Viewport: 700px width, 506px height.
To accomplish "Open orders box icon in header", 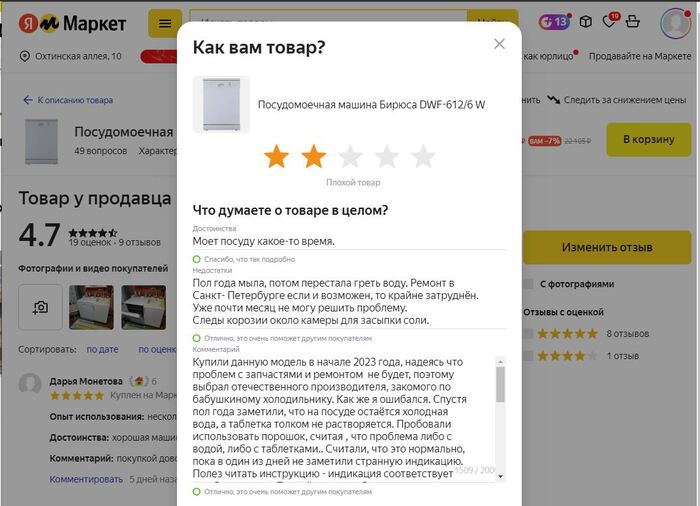I will (585, 21).
